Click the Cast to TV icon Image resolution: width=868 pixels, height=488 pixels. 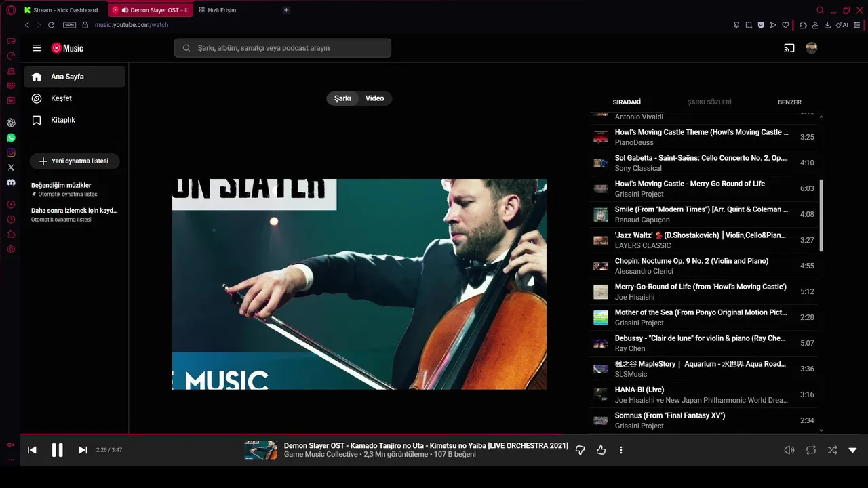click(789, 48)
